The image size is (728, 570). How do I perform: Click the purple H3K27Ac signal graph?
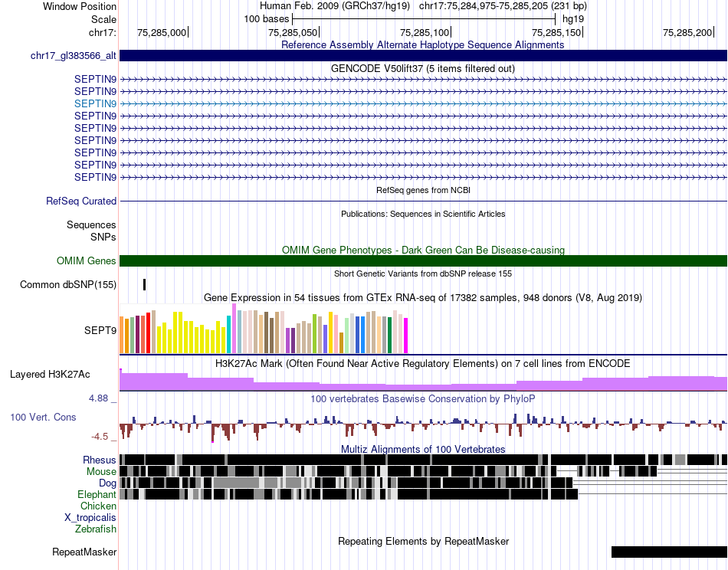tap(423, 382)
